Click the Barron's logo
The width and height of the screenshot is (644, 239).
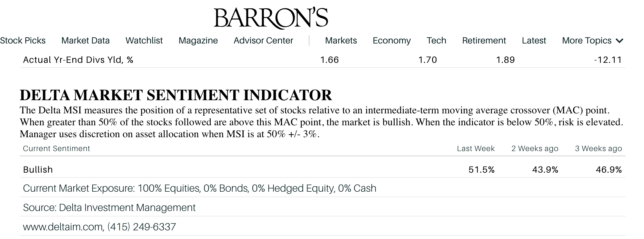(x=271, y=18)
